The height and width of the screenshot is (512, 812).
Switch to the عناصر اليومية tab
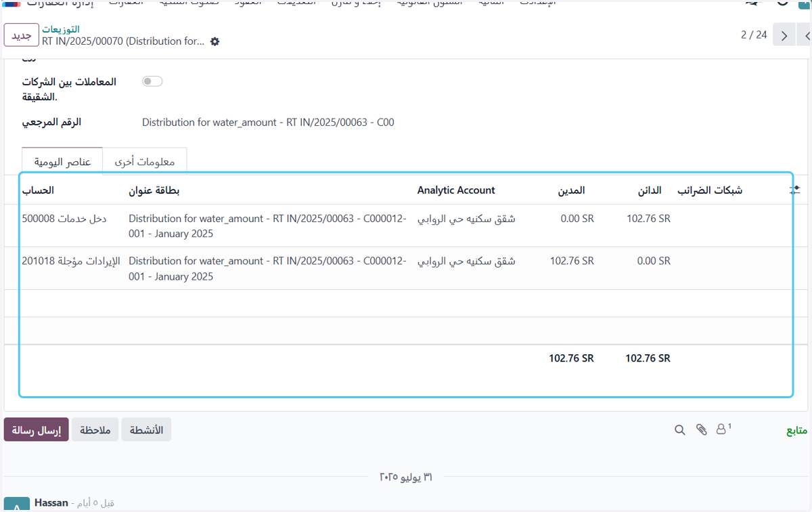tap(62, 162)
